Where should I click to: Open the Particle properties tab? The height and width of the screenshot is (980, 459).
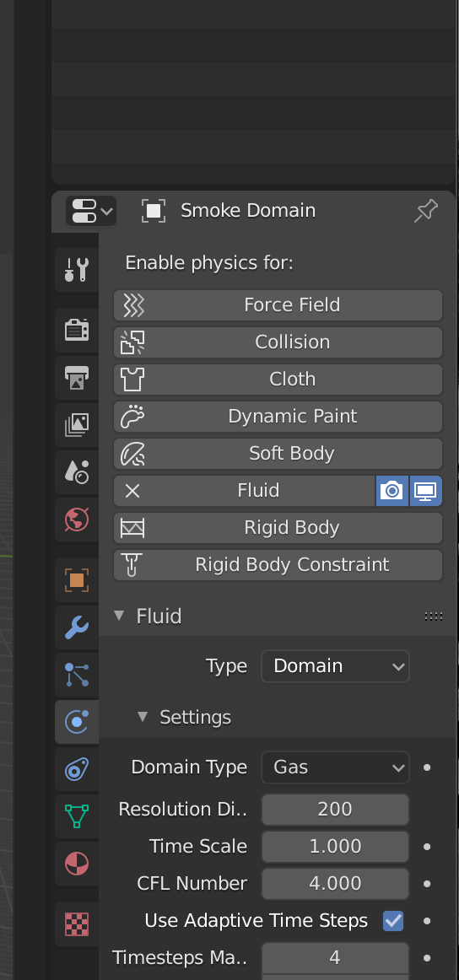[77, 675]
